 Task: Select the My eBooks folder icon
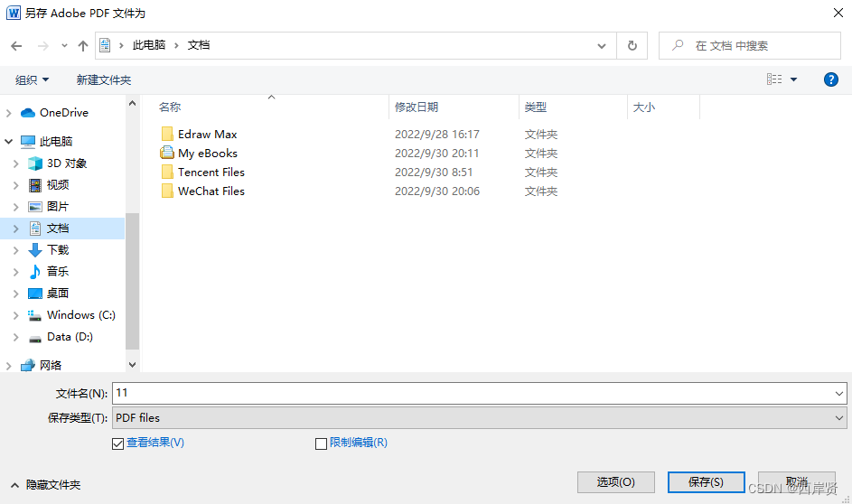coord(167,153)
